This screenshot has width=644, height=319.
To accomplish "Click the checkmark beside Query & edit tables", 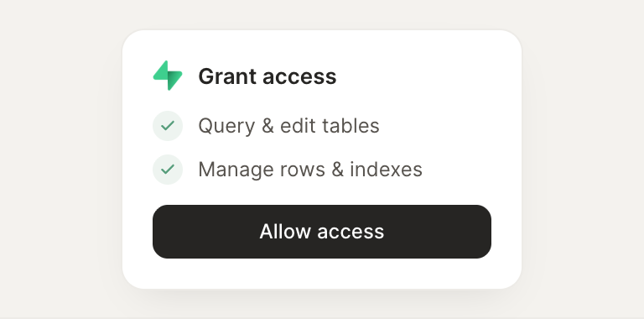I will (168, 126).
